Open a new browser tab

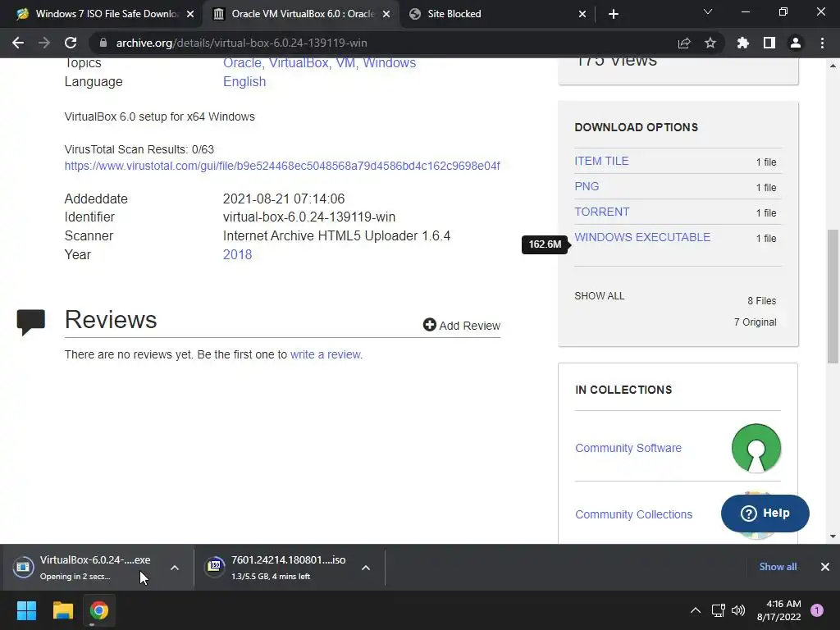tap(614, 14)
